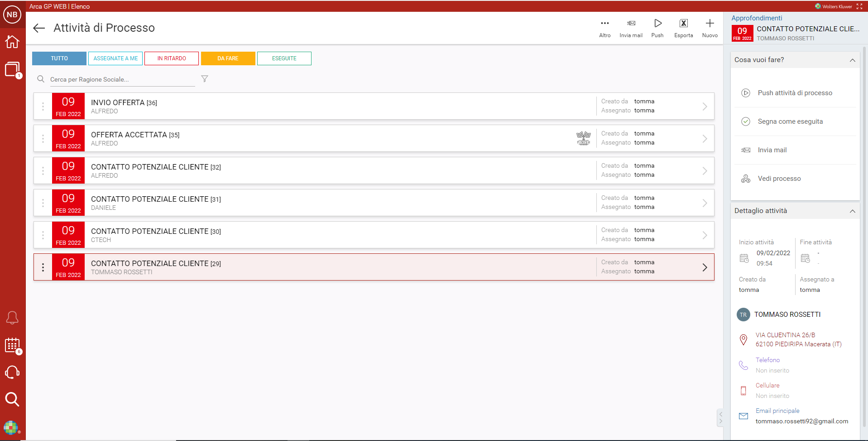
Task: Click the Inizio attività calendar icon
Action: tap(744, 258)
